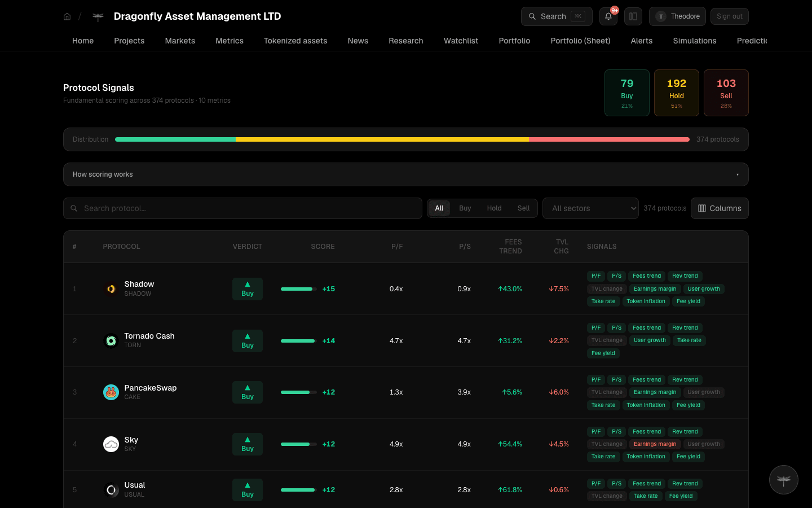Sort by the VERDICT column header
812x508 pixels.
click(x=248, y=247)
